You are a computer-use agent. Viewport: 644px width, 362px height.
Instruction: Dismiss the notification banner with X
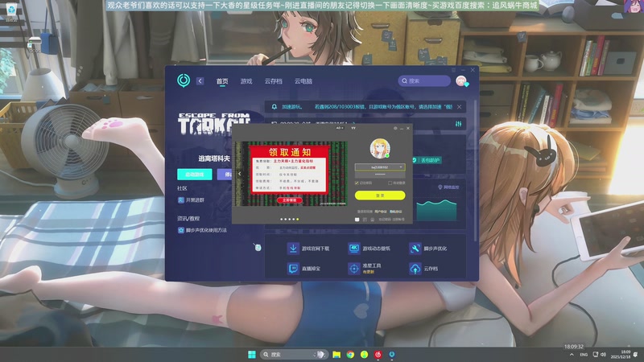tap(459, 107)
